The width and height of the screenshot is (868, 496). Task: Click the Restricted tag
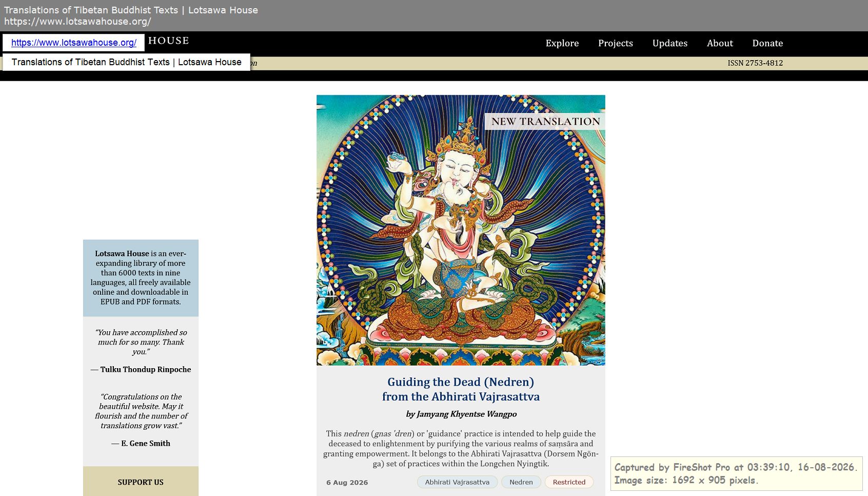[x=569, y=482]
